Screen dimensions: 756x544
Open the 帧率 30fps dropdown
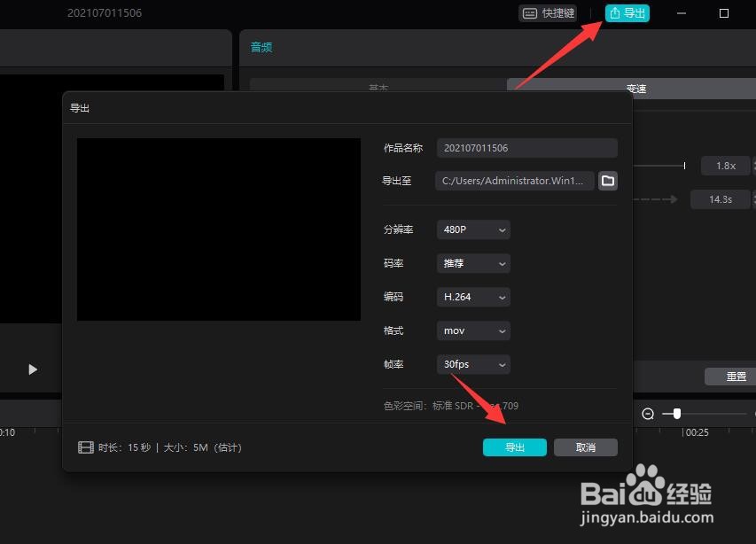(473, 364)
